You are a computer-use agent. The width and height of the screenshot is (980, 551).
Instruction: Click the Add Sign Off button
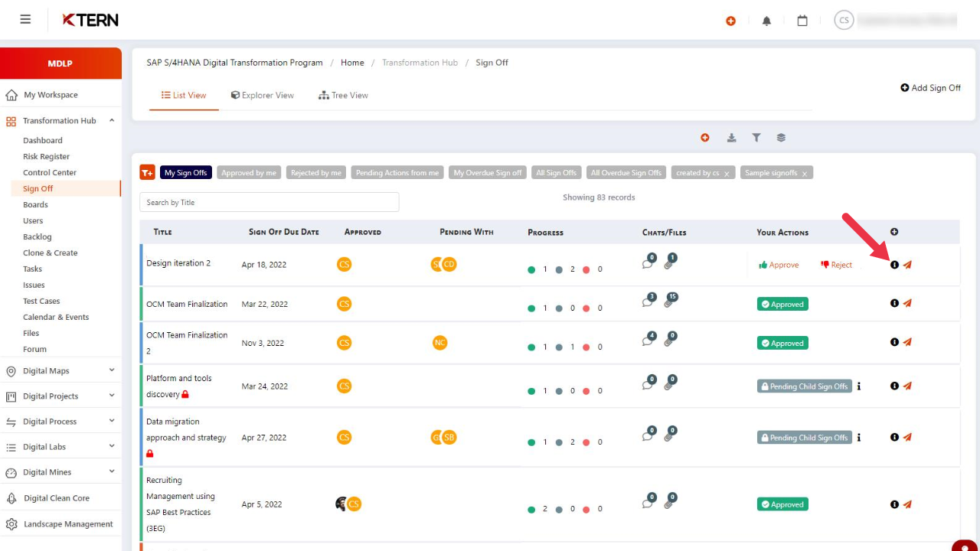930,88
